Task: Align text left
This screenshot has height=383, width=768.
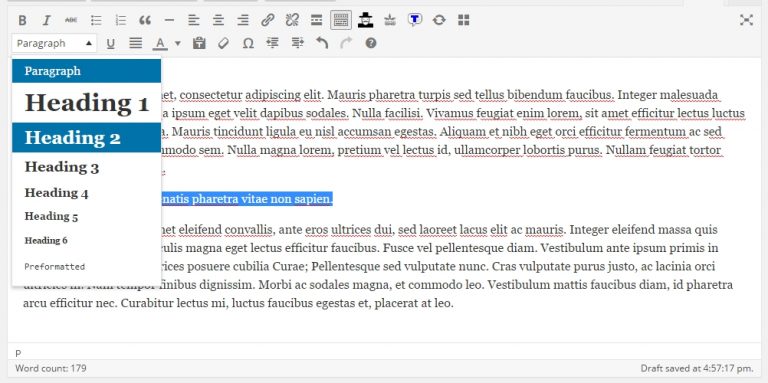Action: (x=194, y=20)
